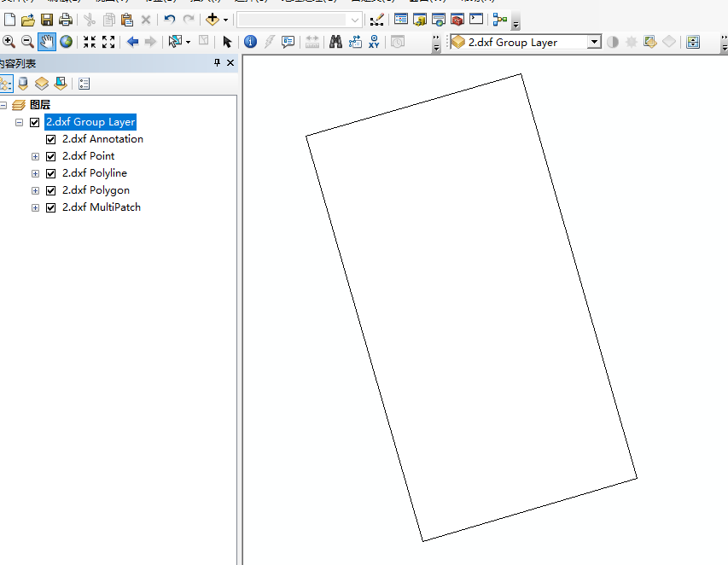Select the Identify tool
The height and width of the screenshot is (565, 728).
(x=250, y=42)
